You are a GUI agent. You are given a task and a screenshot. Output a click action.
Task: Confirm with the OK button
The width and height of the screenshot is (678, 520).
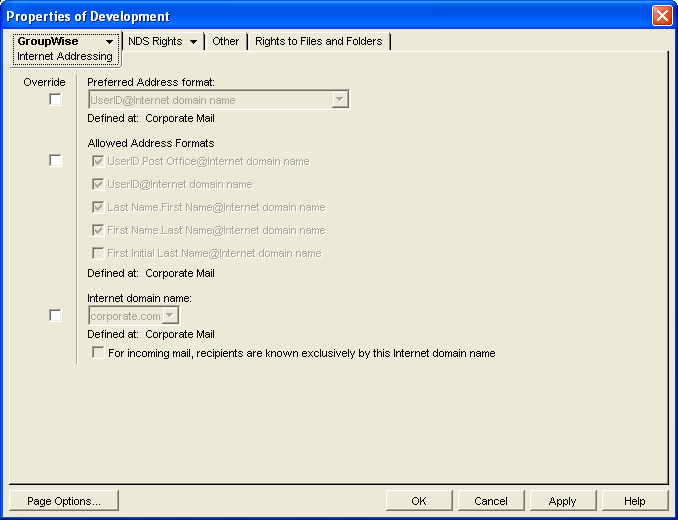pyautogui.click(x=419, y=501)
